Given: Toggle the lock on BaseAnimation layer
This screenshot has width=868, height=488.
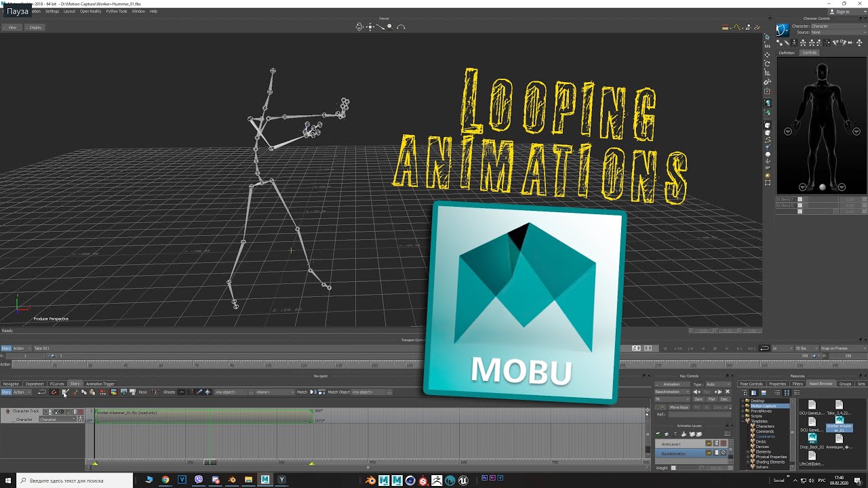Looking at the screenshot, I should pos(709,453).
